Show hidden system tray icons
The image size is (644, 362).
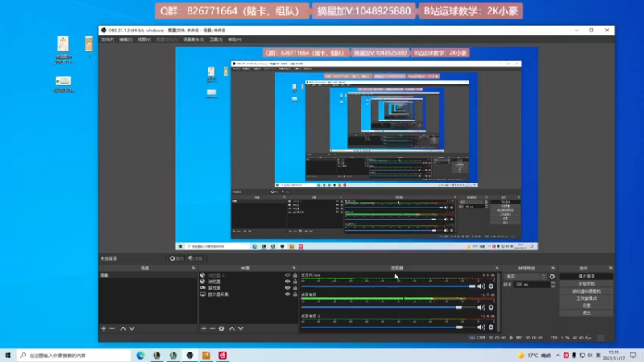[x=558, y=356]
